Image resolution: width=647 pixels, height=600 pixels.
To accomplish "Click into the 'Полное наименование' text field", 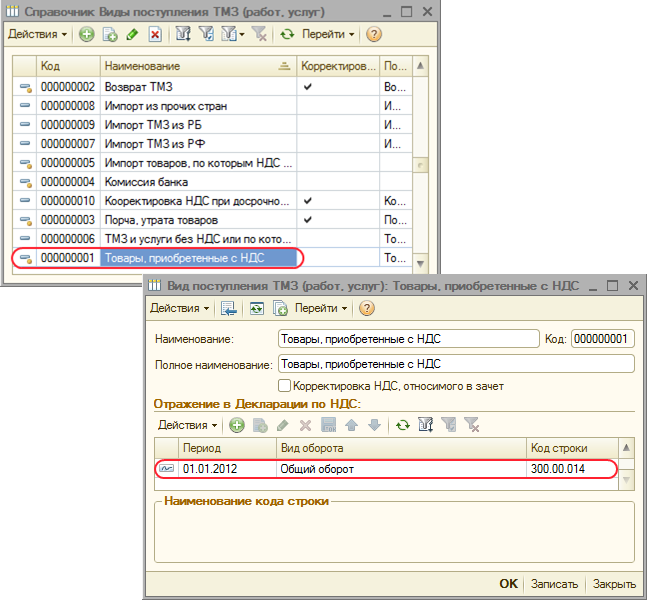I will [x=455, y=363].
